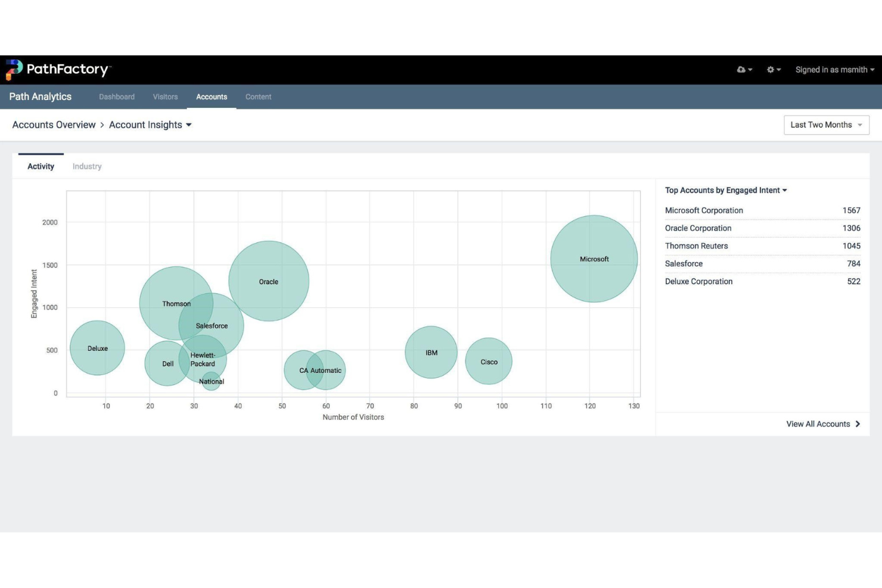Click the value 1306 for Oracle Corporation
Screen dimensions: 882x588
tap(851, 228)
